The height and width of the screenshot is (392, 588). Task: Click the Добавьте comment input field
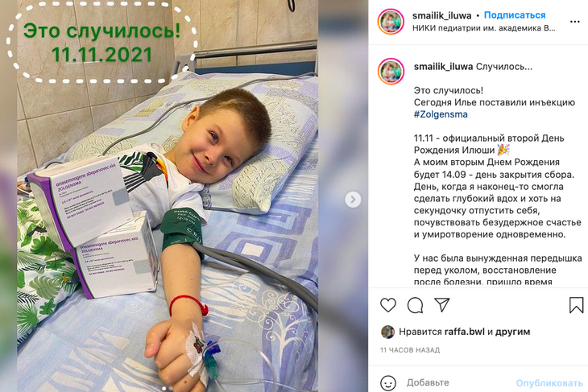pyautogui.click(x=458, y=382)
